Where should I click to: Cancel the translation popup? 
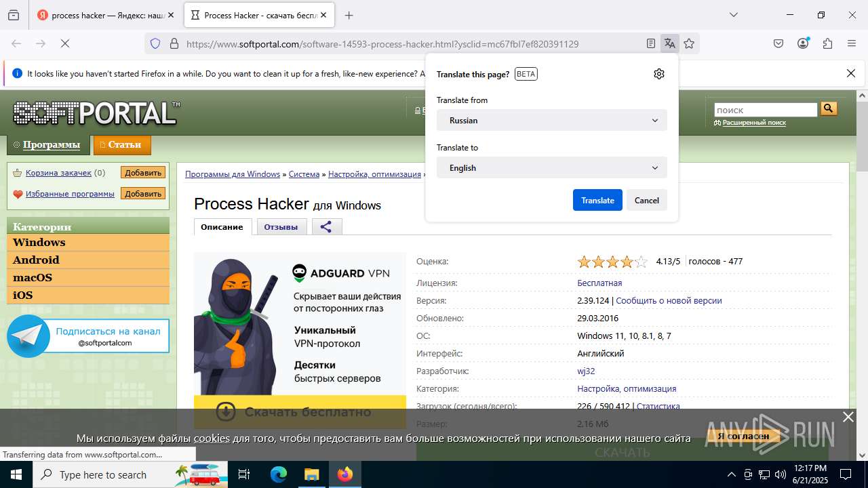point(646,200)
